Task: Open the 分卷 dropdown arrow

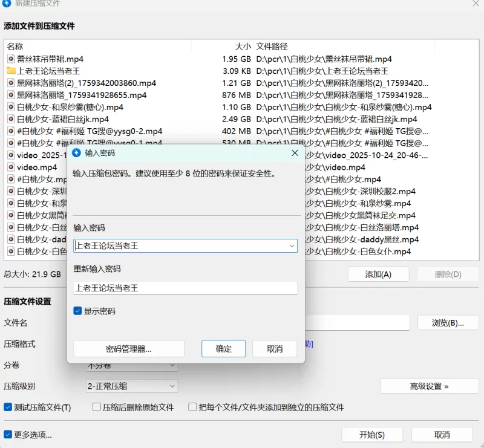Action: (172, 366)
